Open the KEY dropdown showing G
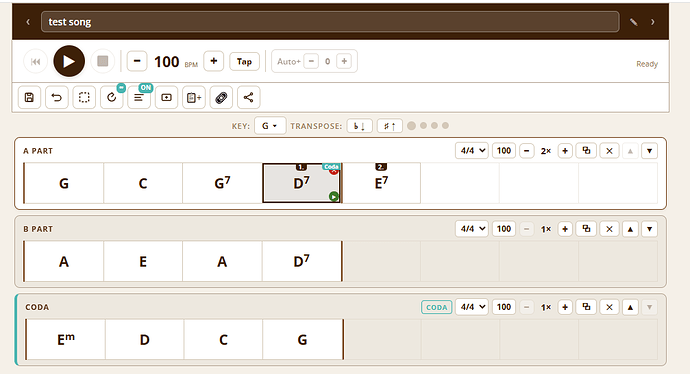Image resolution: width=690 pixels, height=374 pixels. [x=270, y=126]
